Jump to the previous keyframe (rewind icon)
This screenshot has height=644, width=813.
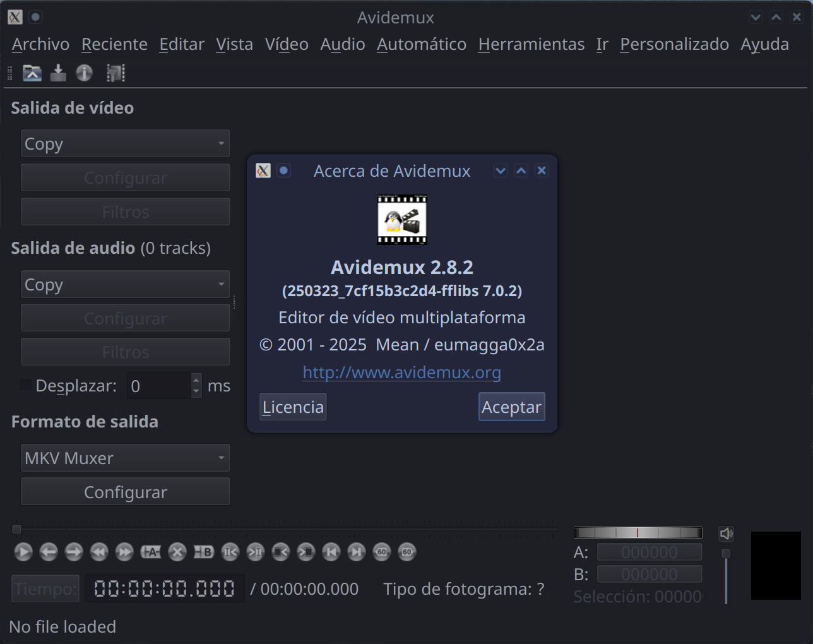(x=99, y=552)
